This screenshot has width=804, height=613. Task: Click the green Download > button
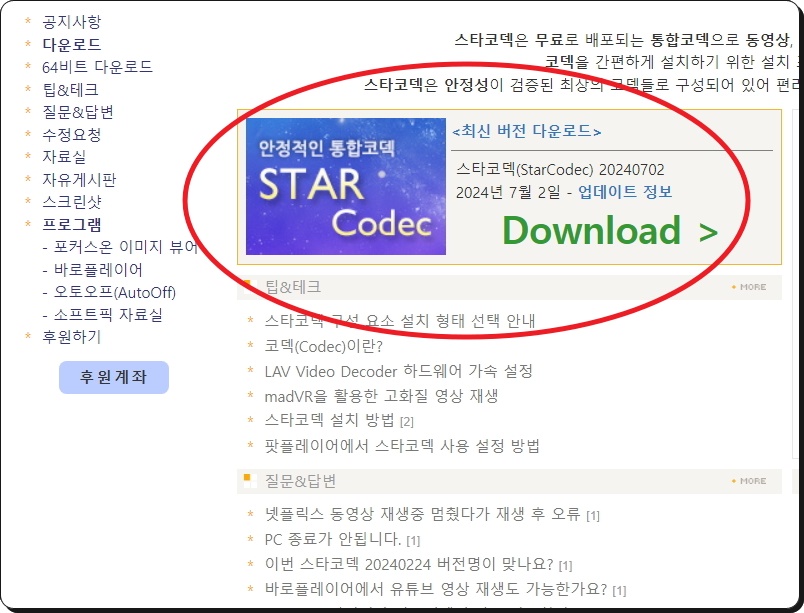pos(610,230)
